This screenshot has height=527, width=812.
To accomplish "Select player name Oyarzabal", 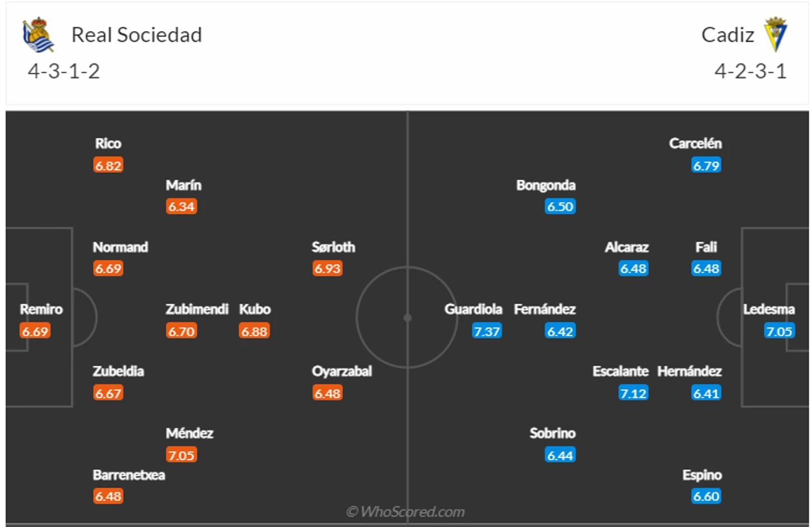I will click(341, 371).
